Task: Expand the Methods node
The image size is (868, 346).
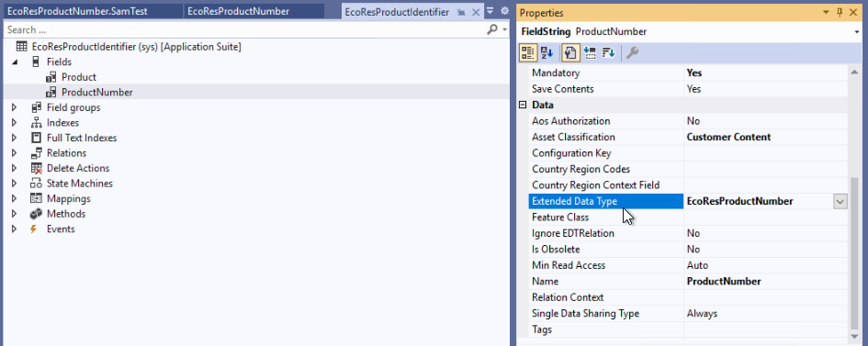Action: click(x=15, y=214)
